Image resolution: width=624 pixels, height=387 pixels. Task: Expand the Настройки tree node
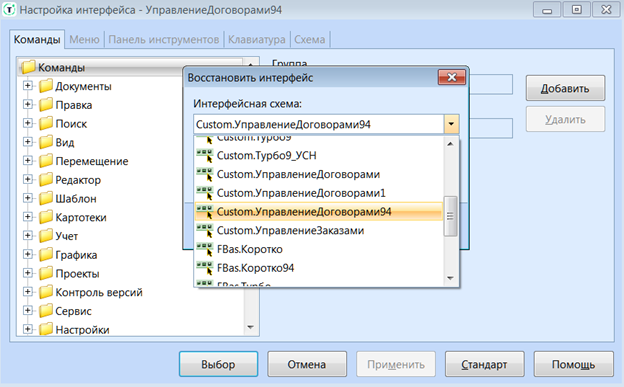coord(27,329)
